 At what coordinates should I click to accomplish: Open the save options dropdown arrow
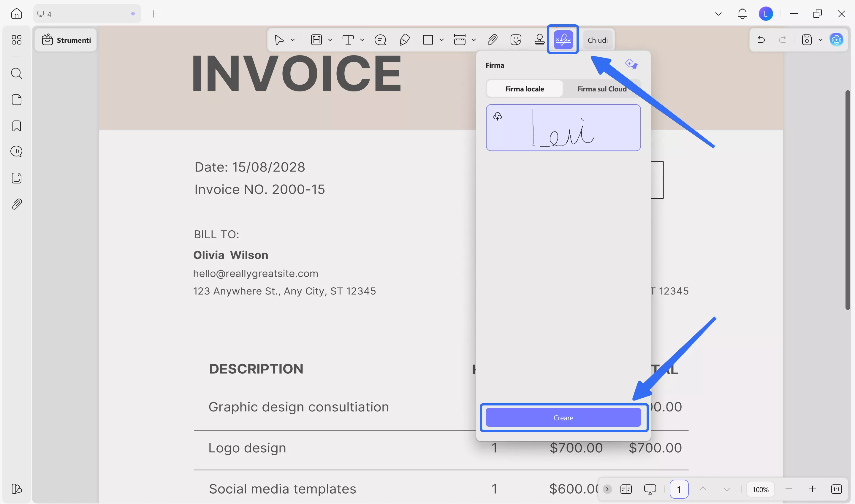pos(820,40)
